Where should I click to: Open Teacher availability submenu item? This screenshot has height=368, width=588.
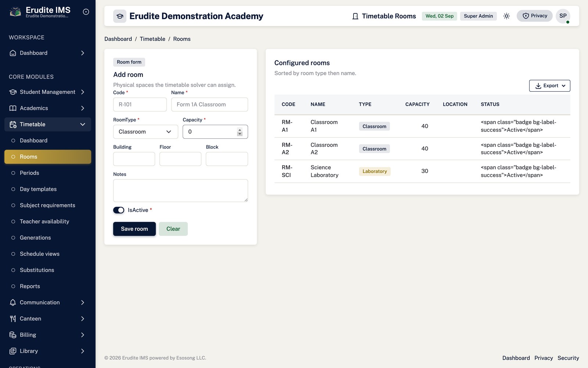tap(48, 222)
